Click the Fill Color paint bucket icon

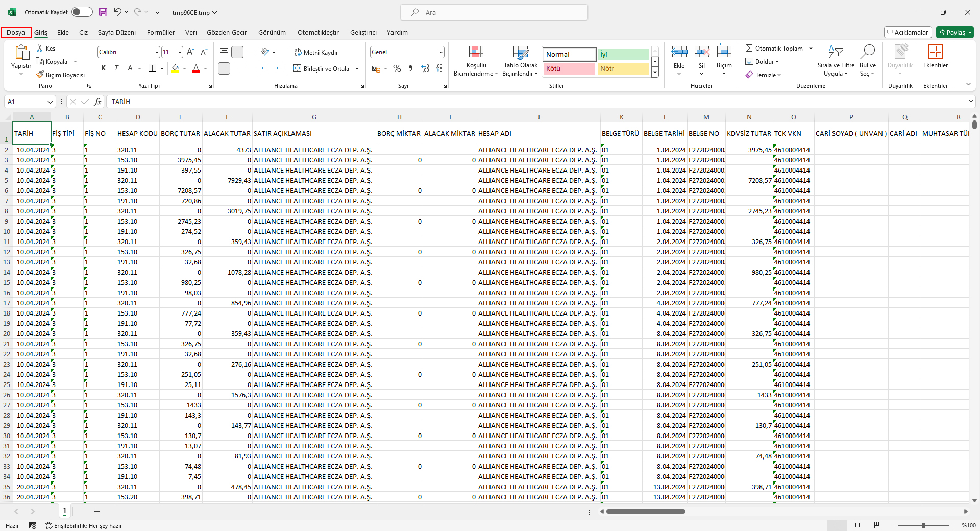click(x=175, y=68)
